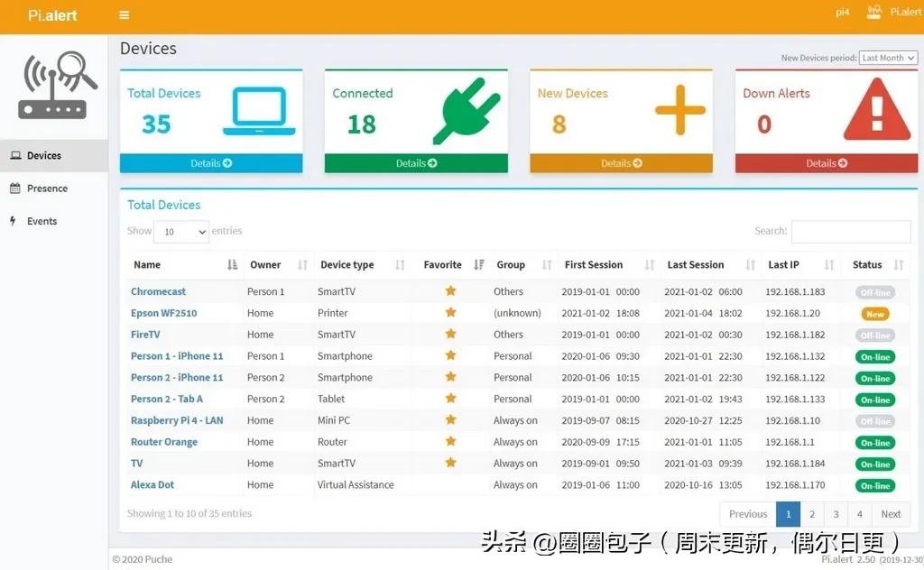
Task: Click the router and magnifier logo image
Action: (58, 86)
